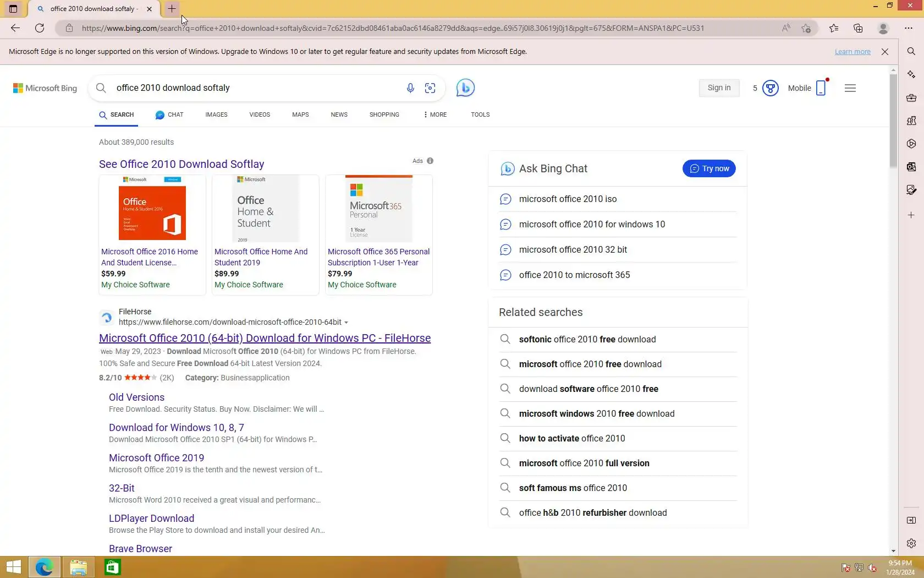
Task: Open the Old Versions sublink
Action: [136, 397]
